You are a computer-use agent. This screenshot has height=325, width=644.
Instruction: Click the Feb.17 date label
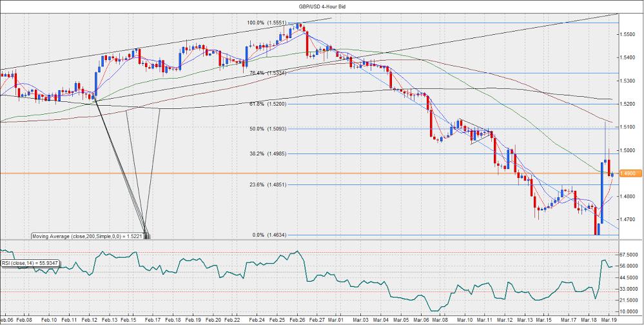152,319
